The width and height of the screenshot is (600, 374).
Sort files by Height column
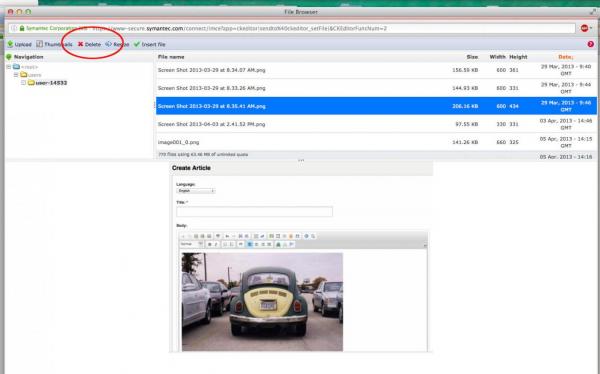click(x=518, y=57)
